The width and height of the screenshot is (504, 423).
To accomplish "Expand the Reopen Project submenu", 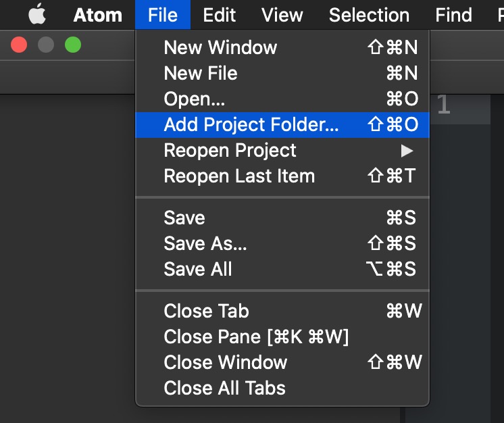I will [x=230, y=150].
